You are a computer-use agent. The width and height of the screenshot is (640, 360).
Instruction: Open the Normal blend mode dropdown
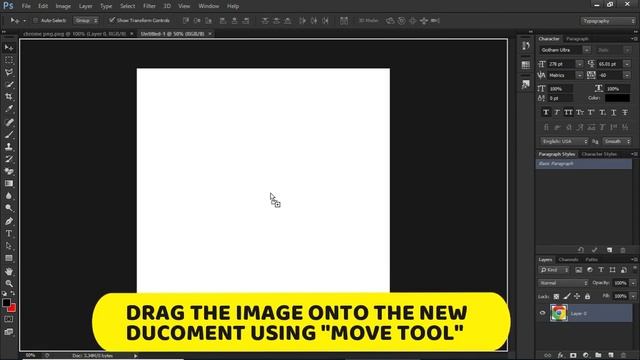click(563, 283)
